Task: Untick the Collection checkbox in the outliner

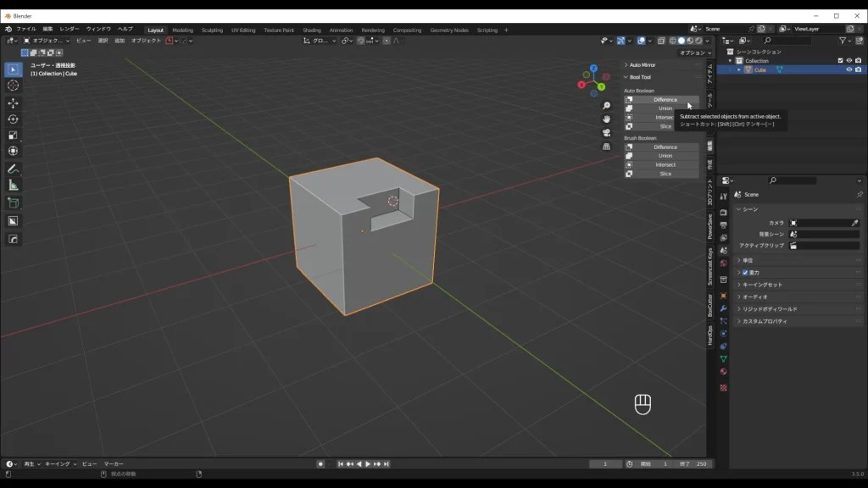Action: pos(841,59)
